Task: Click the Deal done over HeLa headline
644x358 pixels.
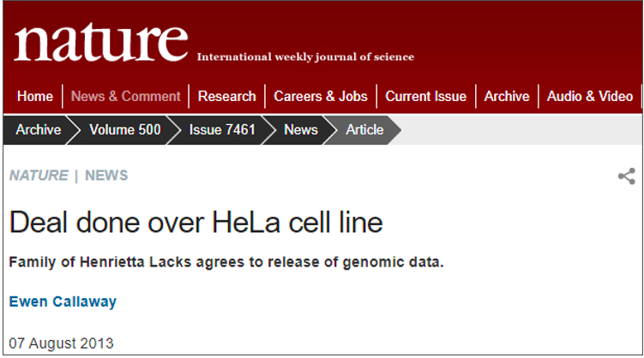Action: [x=196, y=223]
